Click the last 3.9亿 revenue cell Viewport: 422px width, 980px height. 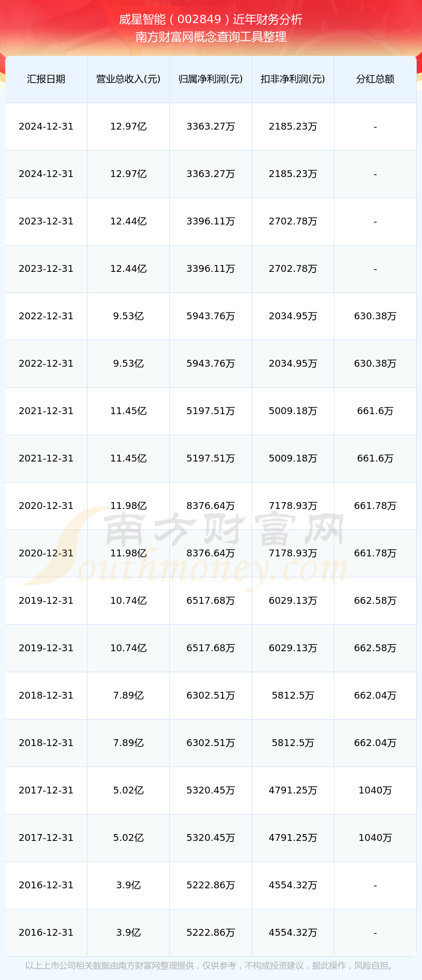click(128, 933)
